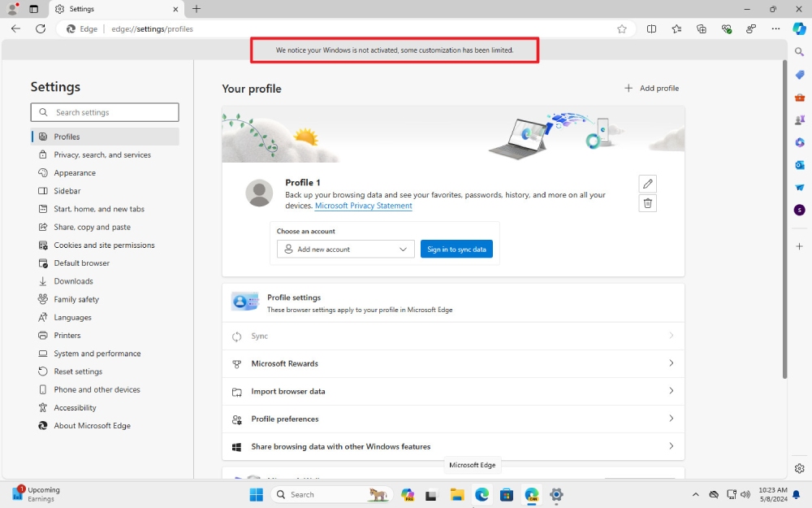Viewport: 812px width, 508px height.
Task: Click the Split screen toolbar icon
Action: click(651, 28)
